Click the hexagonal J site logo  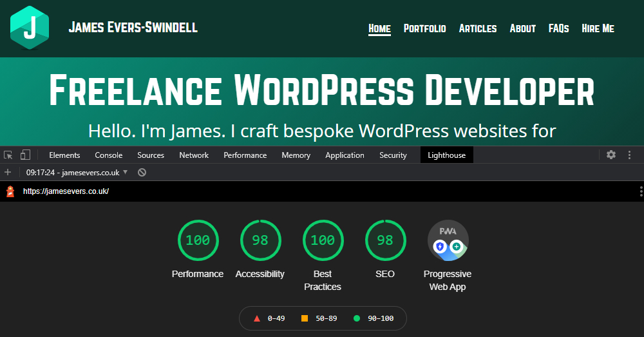coord(30,28)
